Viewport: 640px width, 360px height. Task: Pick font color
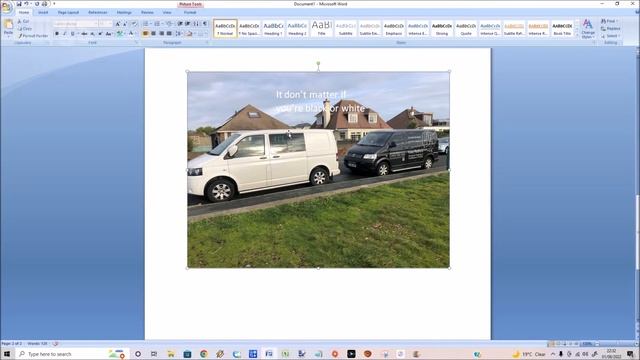point(131,34)
